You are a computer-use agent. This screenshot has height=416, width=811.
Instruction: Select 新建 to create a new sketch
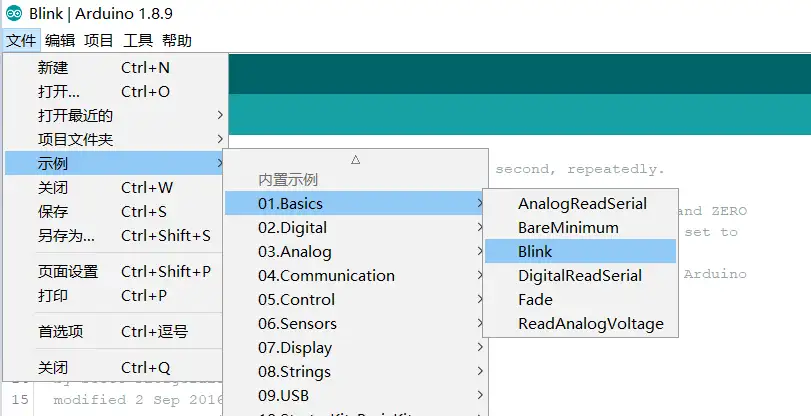click(x=53, y=68)
